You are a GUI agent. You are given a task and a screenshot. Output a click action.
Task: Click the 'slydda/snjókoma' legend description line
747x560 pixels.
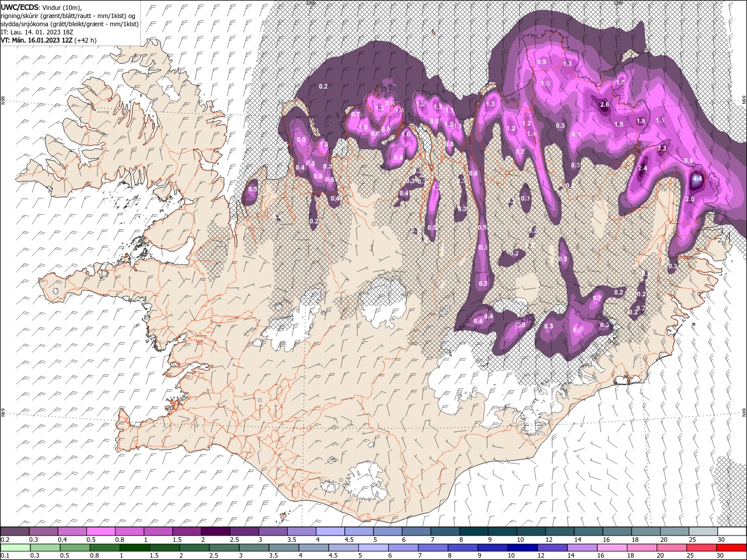[69, 24]
